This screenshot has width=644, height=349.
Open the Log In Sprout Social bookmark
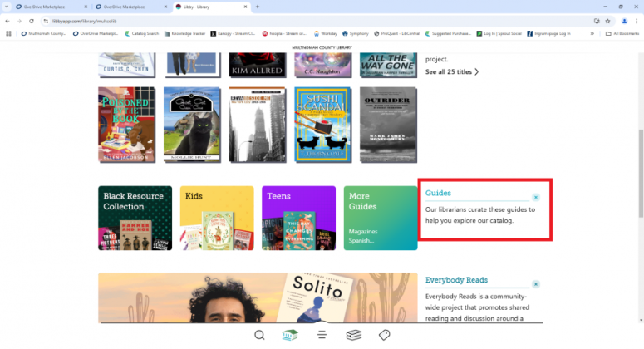[499, 34]
